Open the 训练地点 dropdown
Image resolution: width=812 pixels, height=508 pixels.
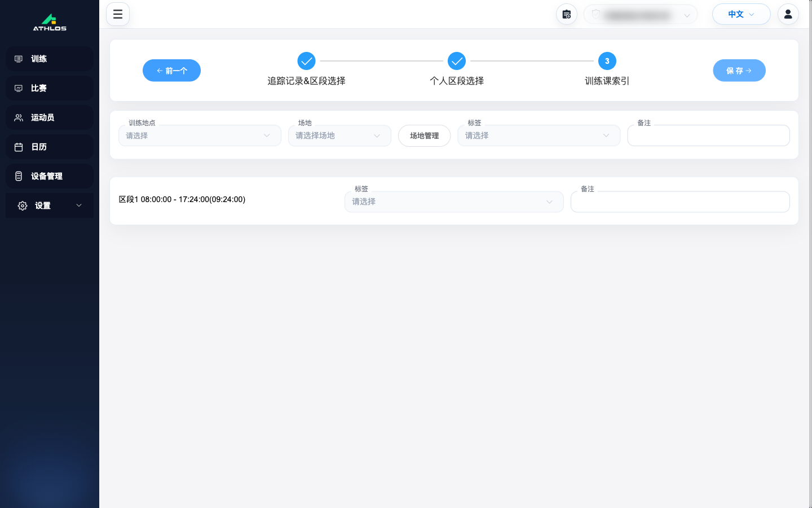(200, 135)
